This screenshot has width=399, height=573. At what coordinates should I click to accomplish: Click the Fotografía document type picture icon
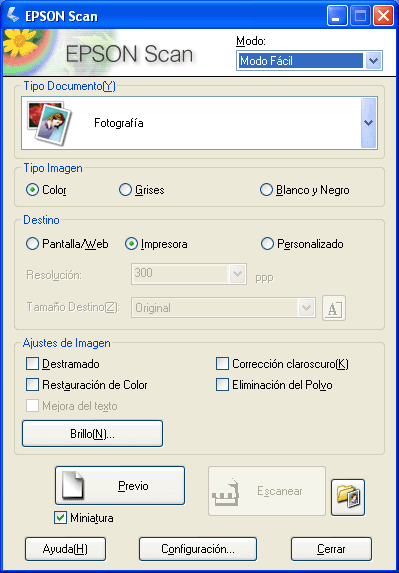tap(50, 123)
